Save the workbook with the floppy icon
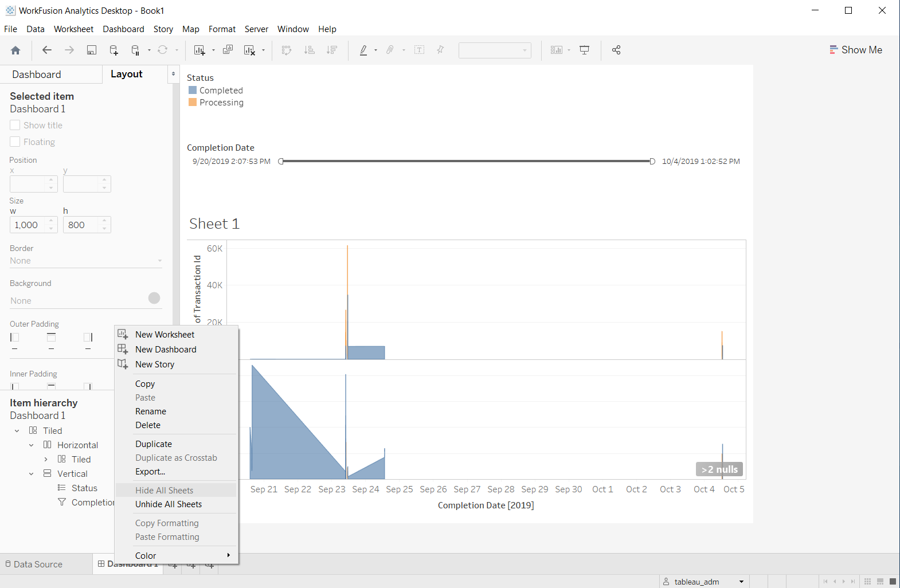900x588 pixels. click(92, 50)
